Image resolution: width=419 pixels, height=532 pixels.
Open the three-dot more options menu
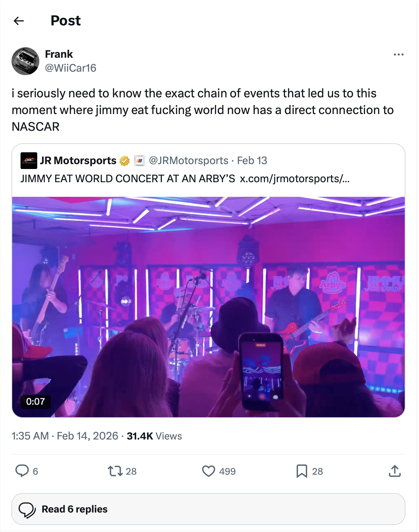398,55
